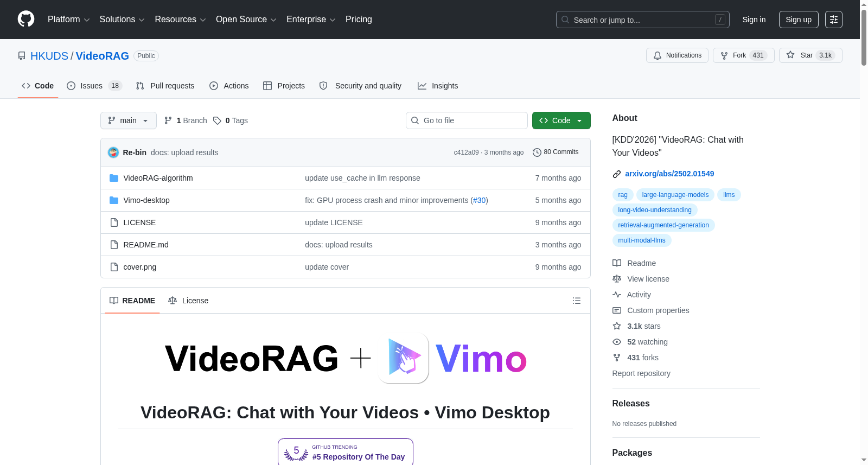Click the c412a09 commit hash

tap(467, 152)
